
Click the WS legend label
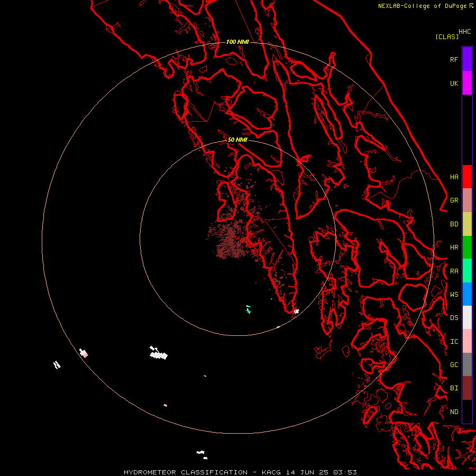pyautogui.click(x=454, y=295)
